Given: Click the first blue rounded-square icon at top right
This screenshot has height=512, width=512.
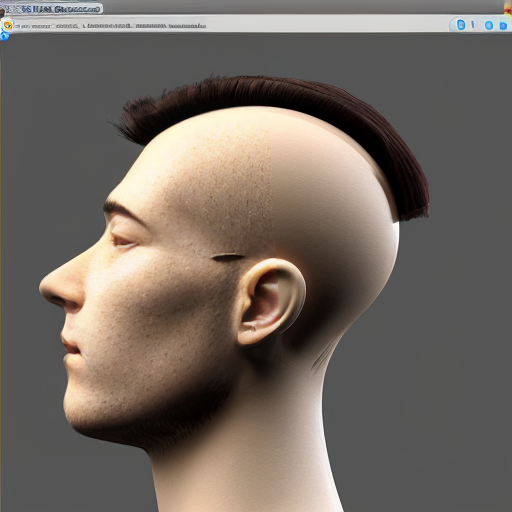Looking at the screenshot, I should coord(461,25).
